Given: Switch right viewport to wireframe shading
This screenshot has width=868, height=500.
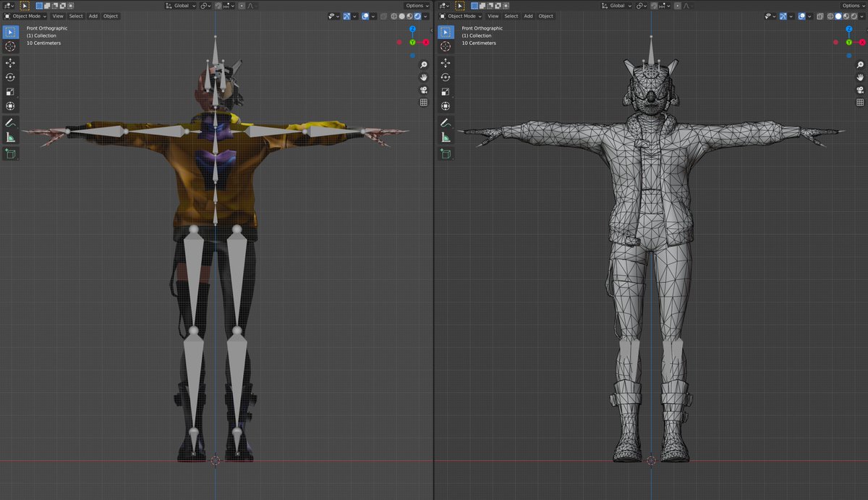Looking at the screenshot, I should (830, 16).
